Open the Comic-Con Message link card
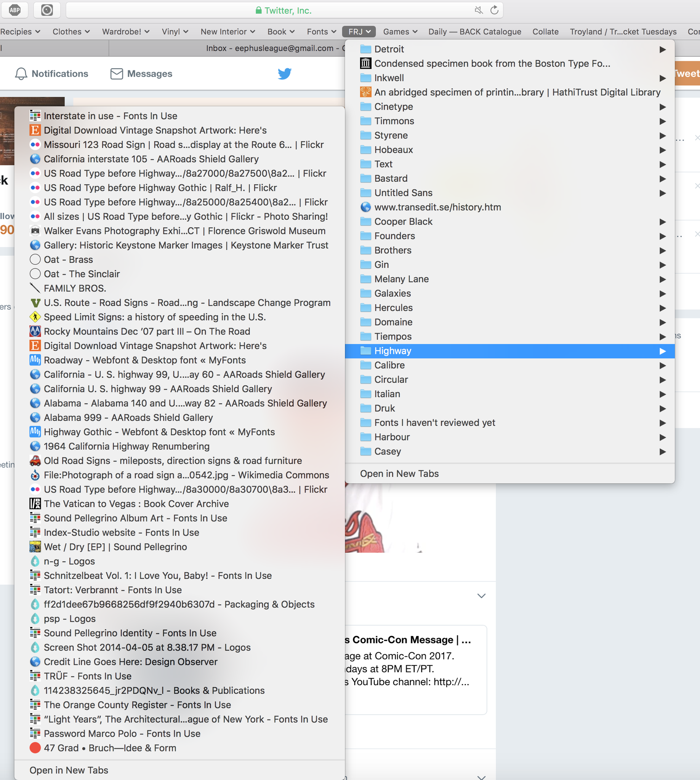 click(x=415, y=670)
